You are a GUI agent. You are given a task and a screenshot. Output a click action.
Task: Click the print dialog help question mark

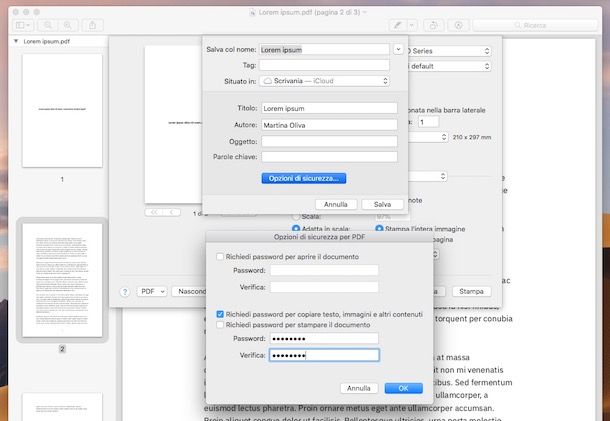[x=124, y=292]
